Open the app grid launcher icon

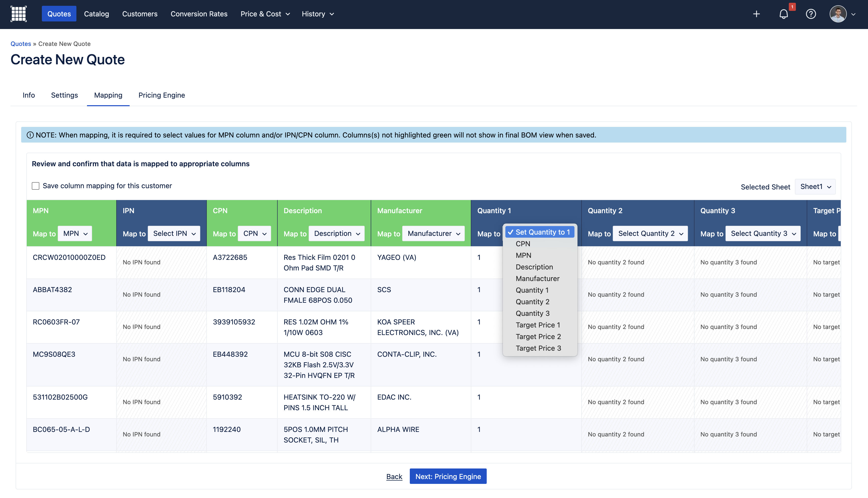(18, 14)
